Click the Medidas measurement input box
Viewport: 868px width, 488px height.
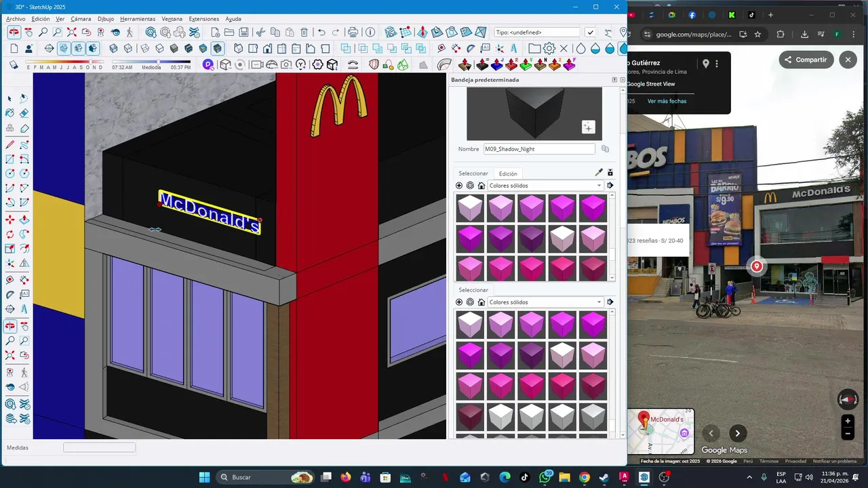[99, 447]
